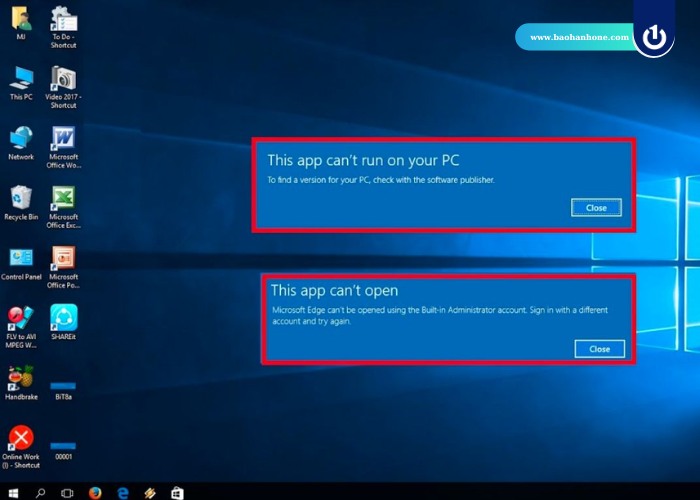Image resolution: width=700 pixels, height=500 pixels.
Task: Click the Built-in Administrator account message text
Action: click(x=440, y=315)
